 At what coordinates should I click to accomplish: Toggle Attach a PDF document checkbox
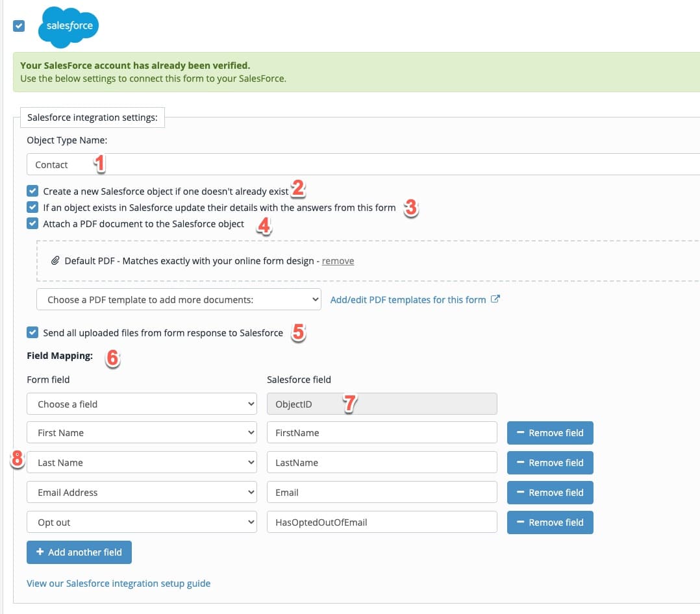tap(32, 223)
